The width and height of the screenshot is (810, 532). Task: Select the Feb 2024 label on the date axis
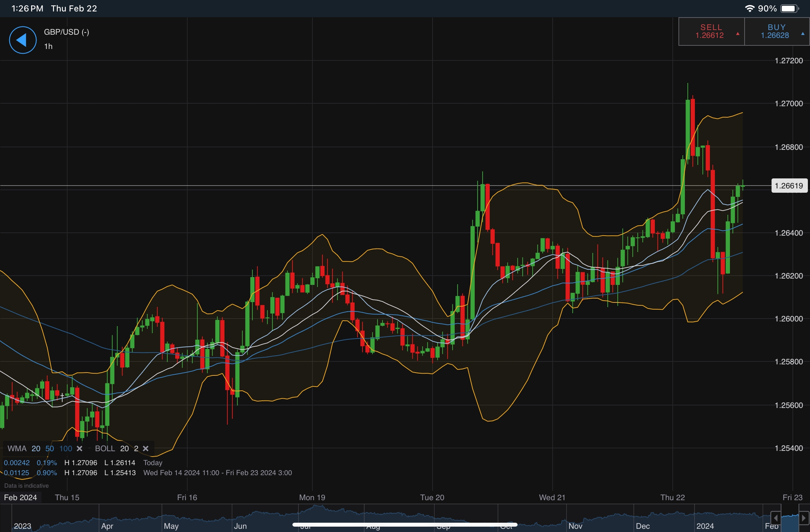tap(20, 497)
